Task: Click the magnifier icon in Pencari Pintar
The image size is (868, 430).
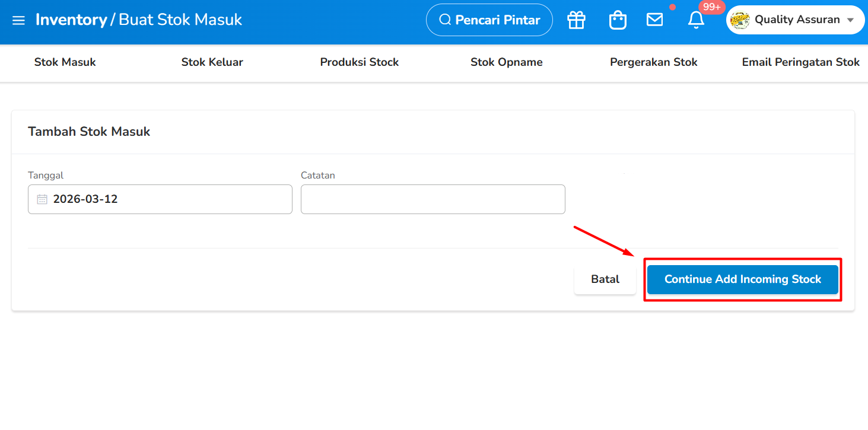Action: [445, 20]
